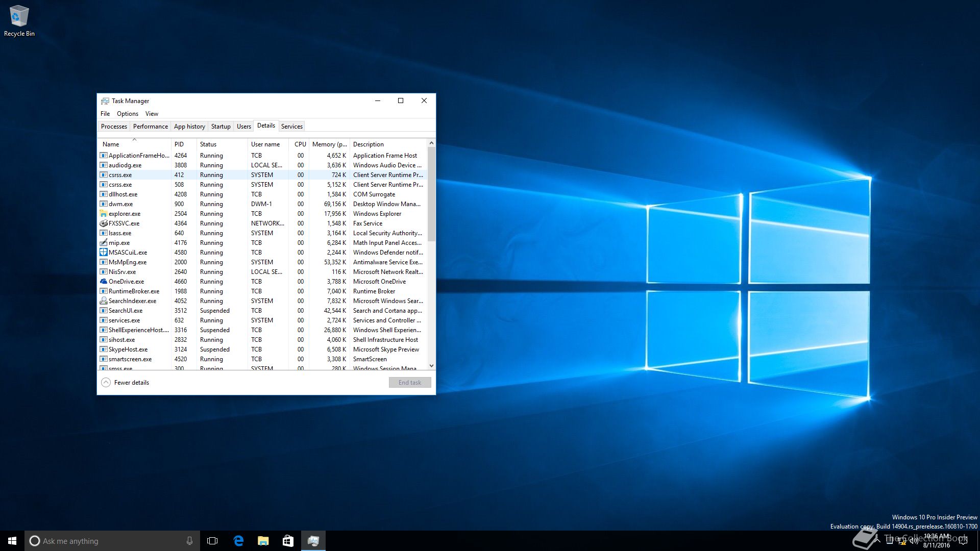This screenshot has width=980, height=551.
Task: Click the SearchIndexer.exe icon
Action: point(103,301)
